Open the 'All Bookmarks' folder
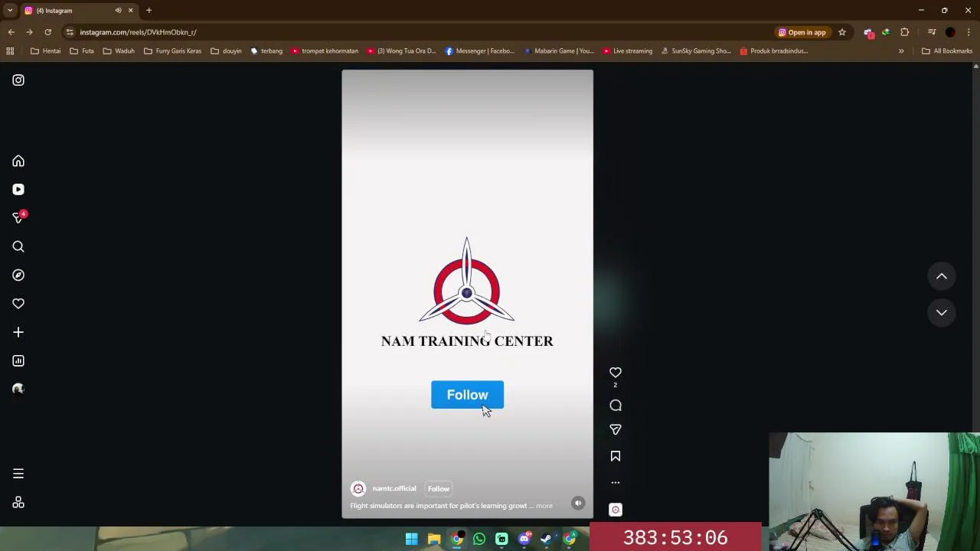This screenshot has width=980, height=551. 947,51
